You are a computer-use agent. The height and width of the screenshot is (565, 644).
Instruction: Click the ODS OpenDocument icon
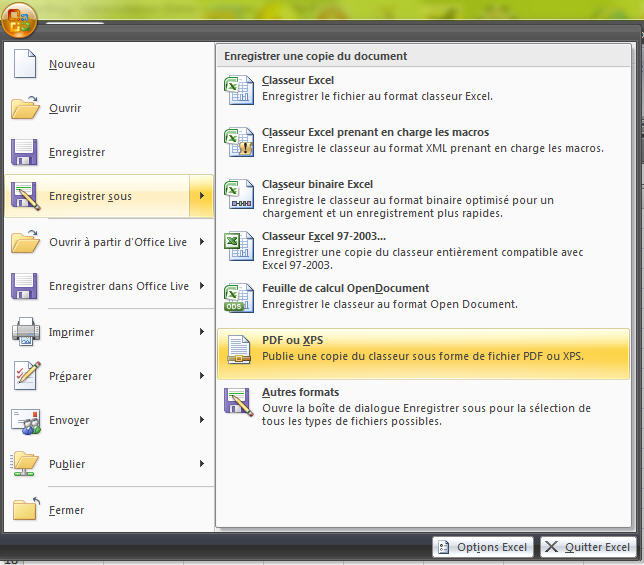pyautogui.click(x=239, y=298)
